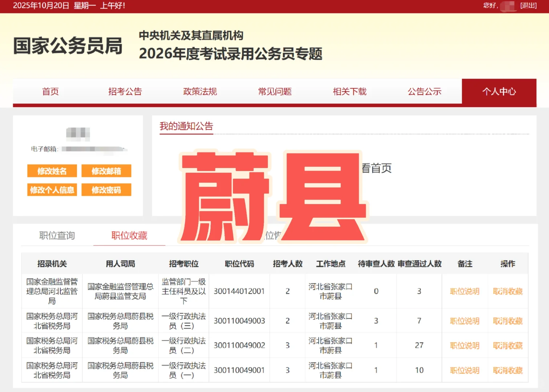The image size is (549, 392).
Task: Click the 2026年度考试录用公务员专题 heading
Action: (231, 54)
